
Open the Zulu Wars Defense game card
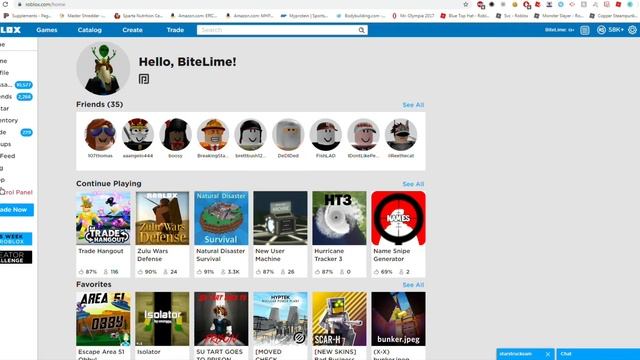pyautogui.click(x=162, y=234)
